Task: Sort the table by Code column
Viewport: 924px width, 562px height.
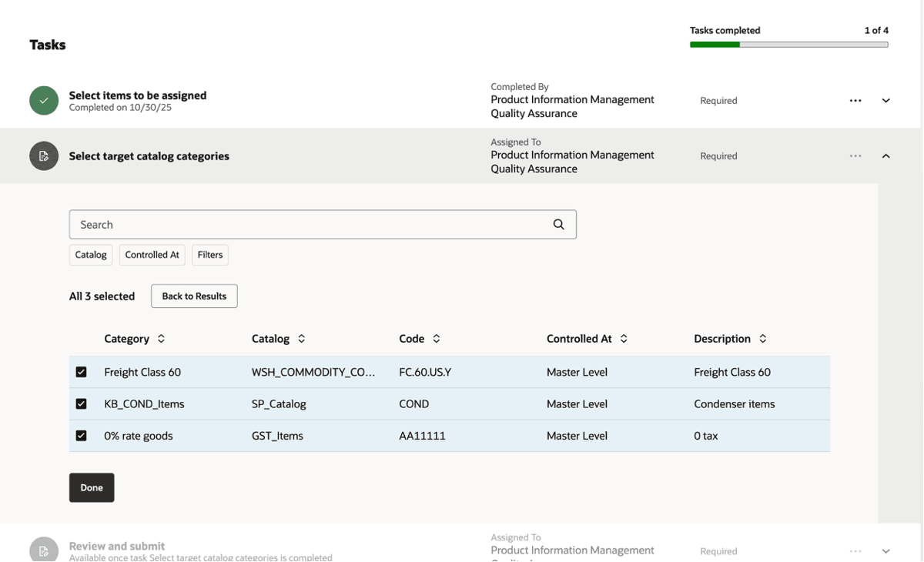Action: (x=434, y=338)
